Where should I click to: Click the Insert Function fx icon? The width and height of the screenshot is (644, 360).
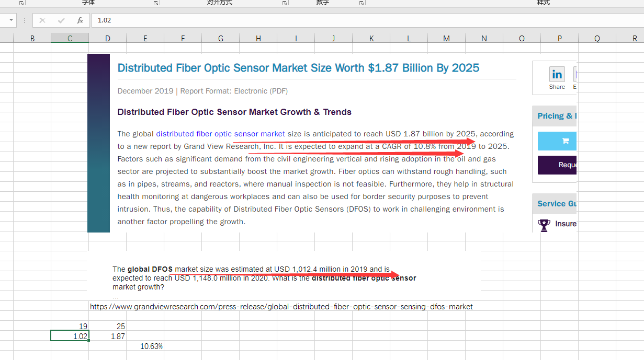click(x=80, y=20)
